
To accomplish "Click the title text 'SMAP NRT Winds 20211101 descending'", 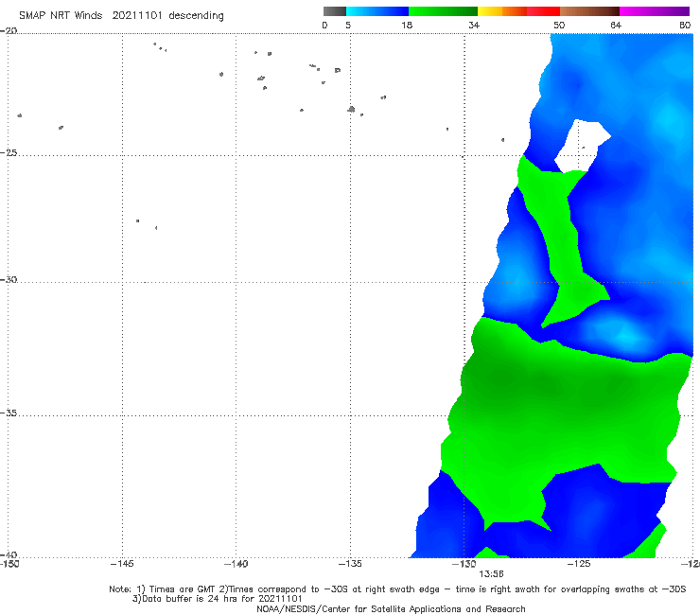I will (x=121, y=16).
